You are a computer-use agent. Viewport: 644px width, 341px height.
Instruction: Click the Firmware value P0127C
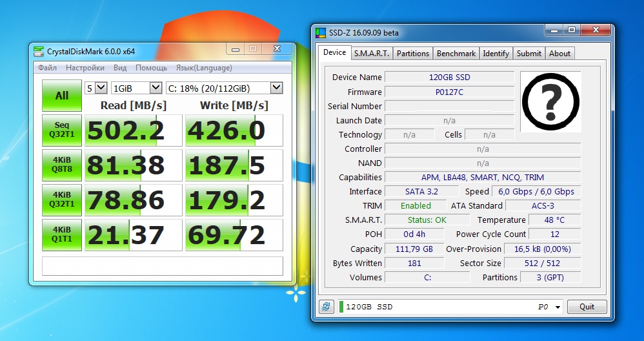tap(449, 92)
